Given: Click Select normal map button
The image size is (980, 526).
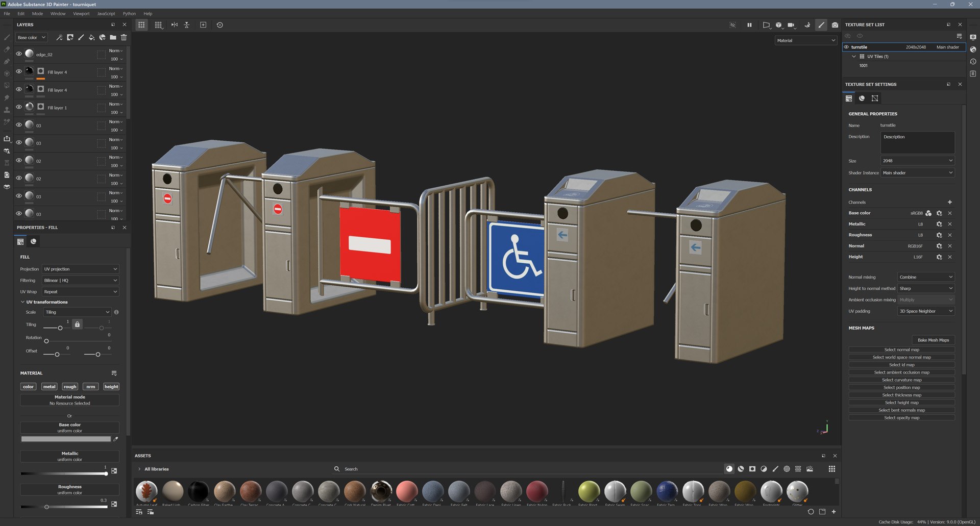Looking at the screenshot, I should coord(901,350).
